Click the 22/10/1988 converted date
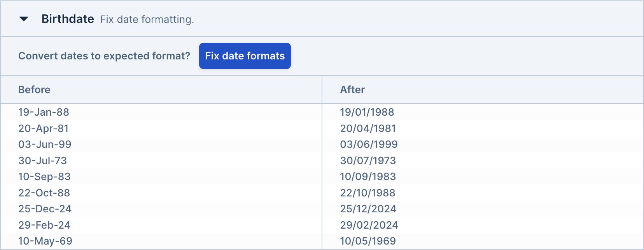The image size is (644, 250). tap(367, 193)
